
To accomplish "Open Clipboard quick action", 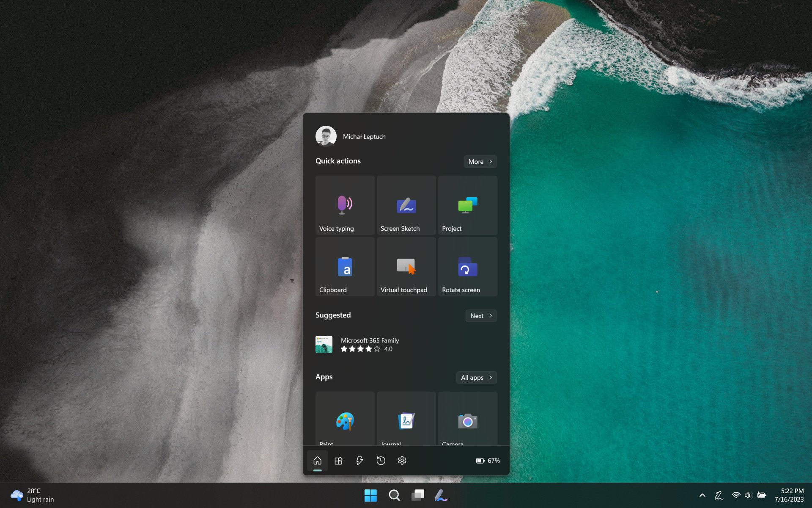I will 345,267.
